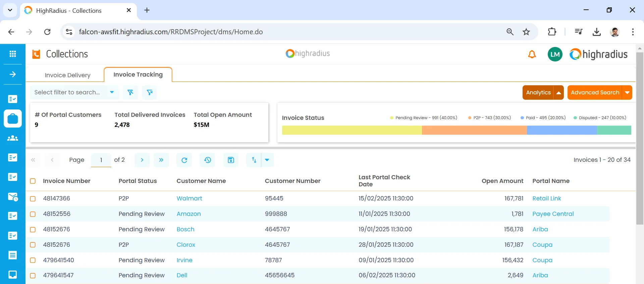This screenshot has width=644, height=284.
Task: Check the box for invoice 479641540
Action: click(33, 260)
